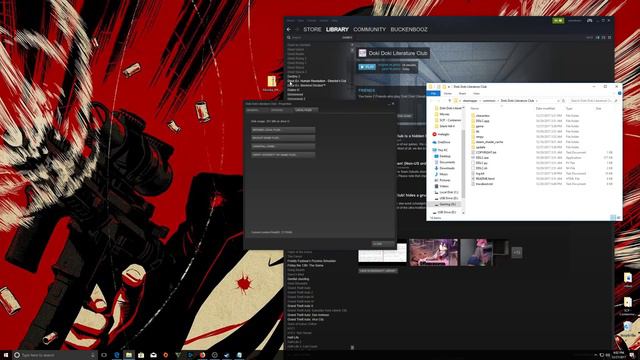The height and width of the screenshot is (360, 640).
Task: Switch Explorer to details view icon
Action: point(613,218)
